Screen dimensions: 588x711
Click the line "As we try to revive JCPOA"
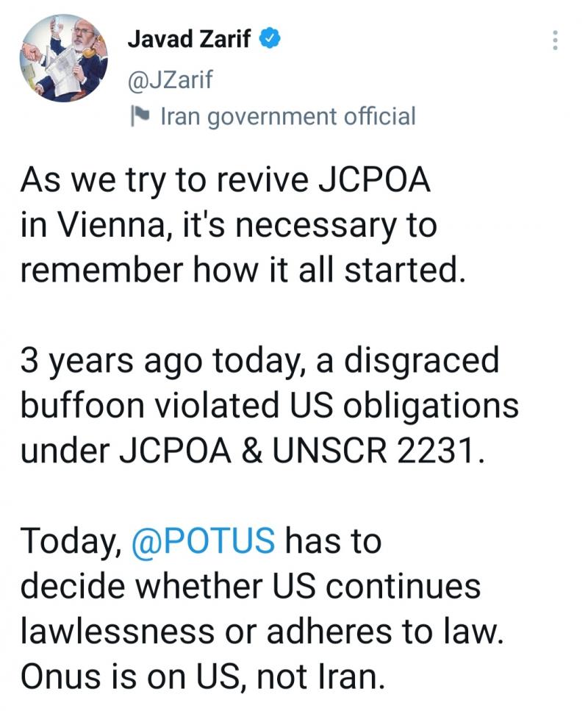pos(226,182)
